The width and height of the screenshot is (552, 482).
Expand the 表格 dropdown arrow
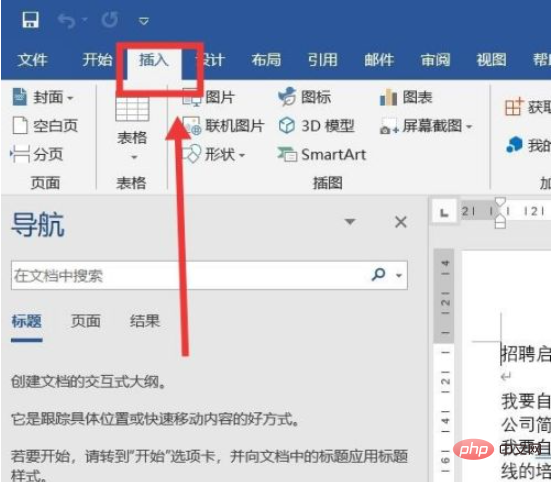click(134, 157)
